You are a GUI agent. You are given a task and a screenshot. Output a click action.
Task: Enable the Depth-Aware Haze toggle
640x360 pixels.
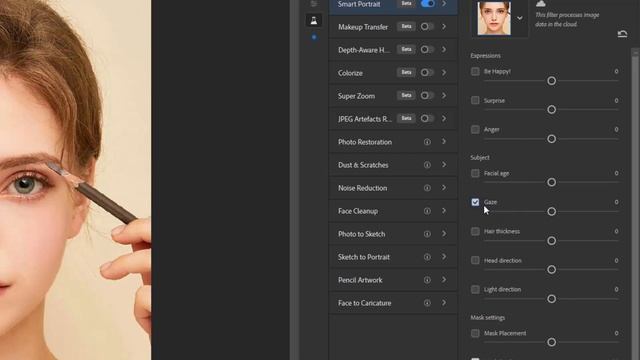coord(427,49)
